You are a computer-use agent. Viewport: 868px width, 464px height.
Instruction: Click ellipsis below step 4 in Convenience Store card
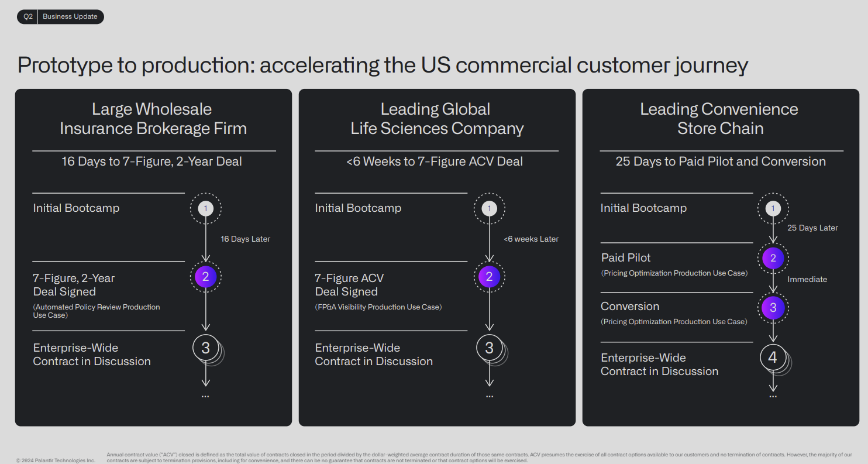(x=773, y=396)
